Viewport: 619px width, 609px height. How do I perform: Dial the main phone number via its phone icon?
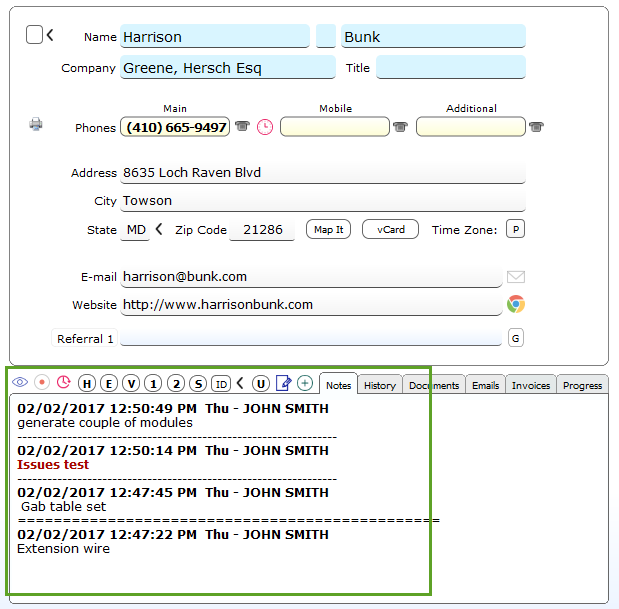click(x=242, y=127)
